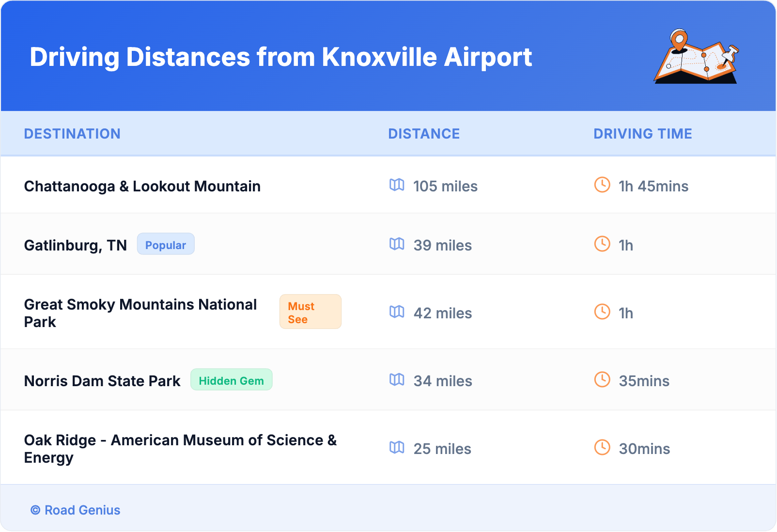Screen dimensions: 777x532
Task: Choose Oak Ridge American Museum destination
Action: click(180, 448)
